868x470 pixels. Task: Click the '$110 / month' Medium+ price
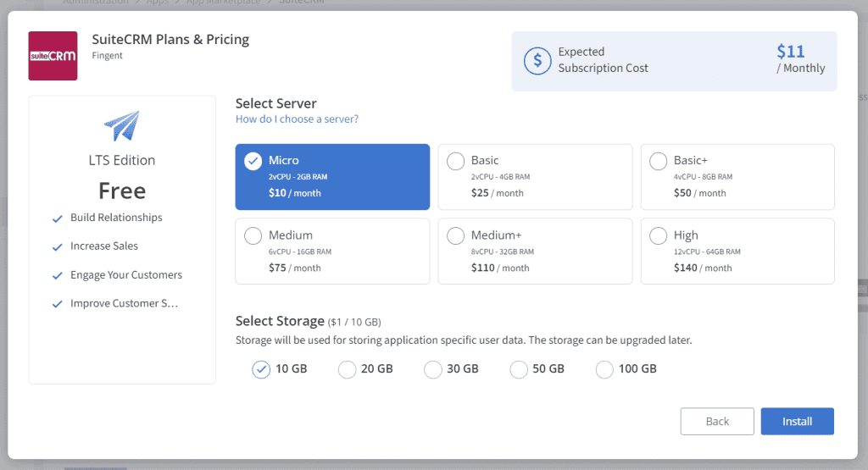[500, 268]
